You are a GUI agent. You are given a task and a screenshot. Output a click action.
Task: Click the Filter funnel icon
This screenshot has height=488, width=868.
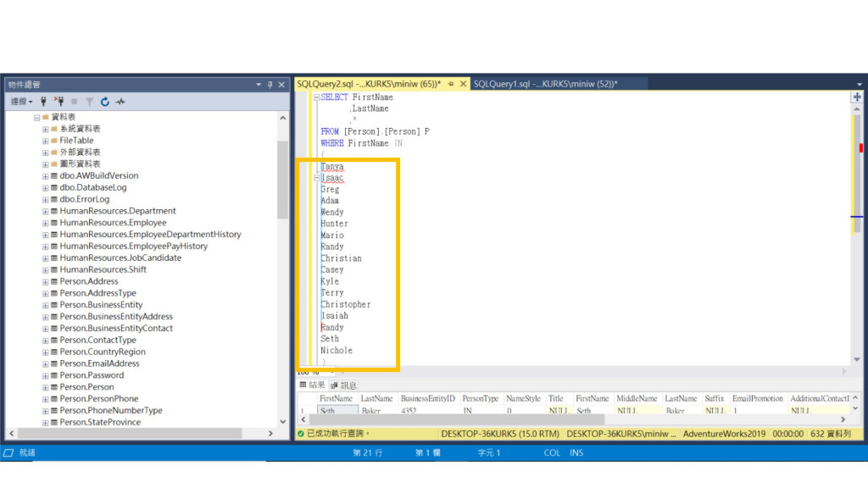click(89, 102)
